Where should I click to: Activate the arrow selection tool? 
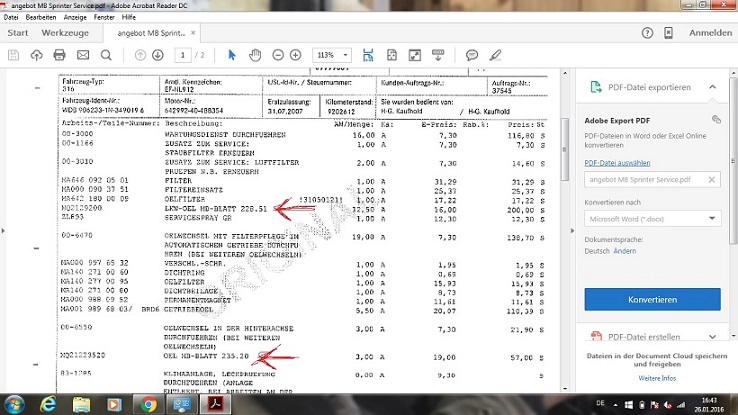point(232,54)
